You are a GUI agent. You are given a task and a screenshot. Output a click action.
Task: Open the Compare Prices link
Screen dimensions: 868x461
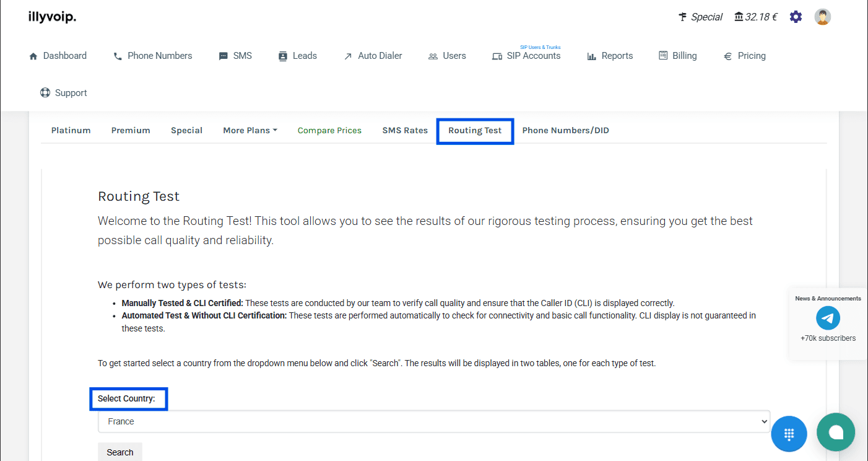point(329,130)
